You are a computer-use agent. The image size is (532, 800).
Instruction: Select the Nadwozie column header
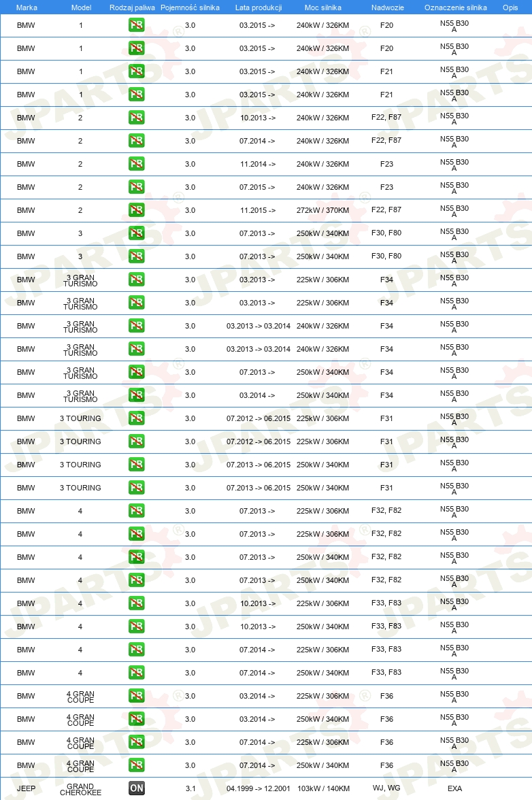388,7
